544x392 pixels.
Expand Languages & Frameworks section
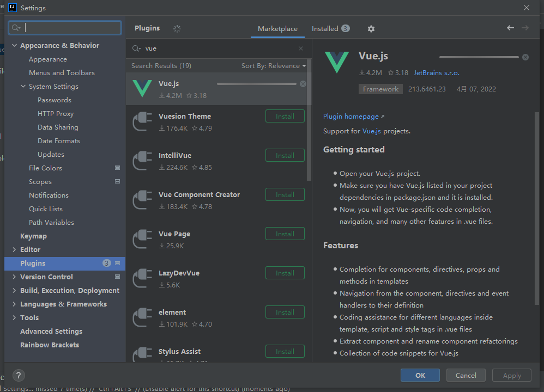click(x=14, y=304)
